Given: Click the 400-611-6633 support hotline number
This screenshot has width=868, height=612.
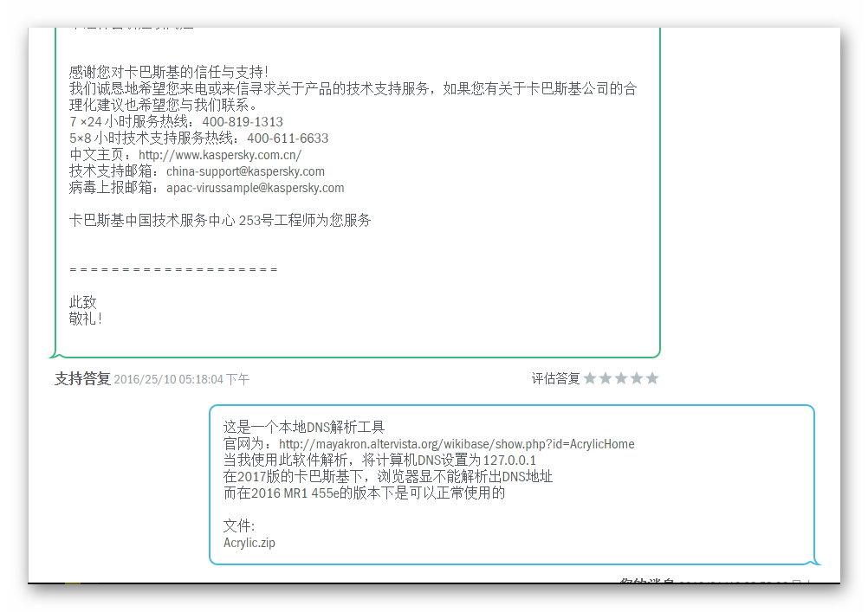Looking at the screenshot, I should tap(288, 139).
